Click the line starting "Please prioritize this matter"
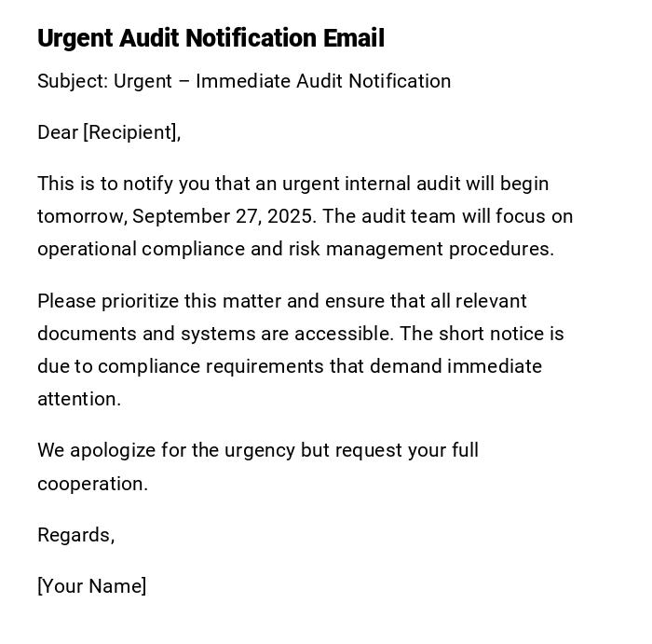 281,301
